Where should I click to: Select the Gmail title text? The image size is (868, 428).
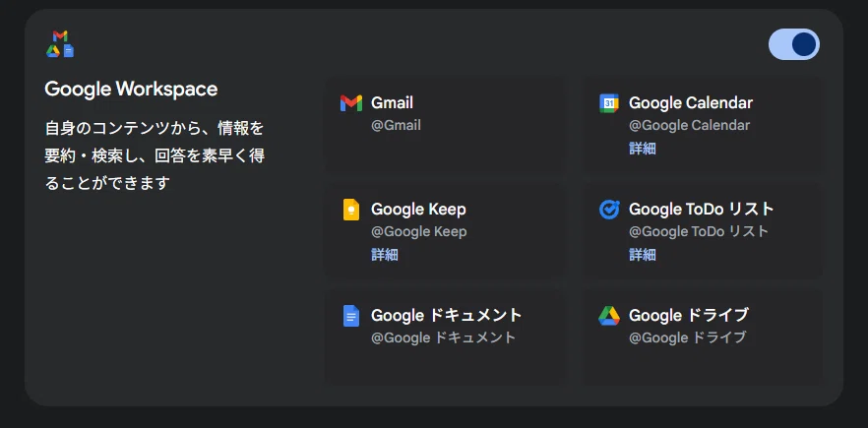click(x=392, y=102)
